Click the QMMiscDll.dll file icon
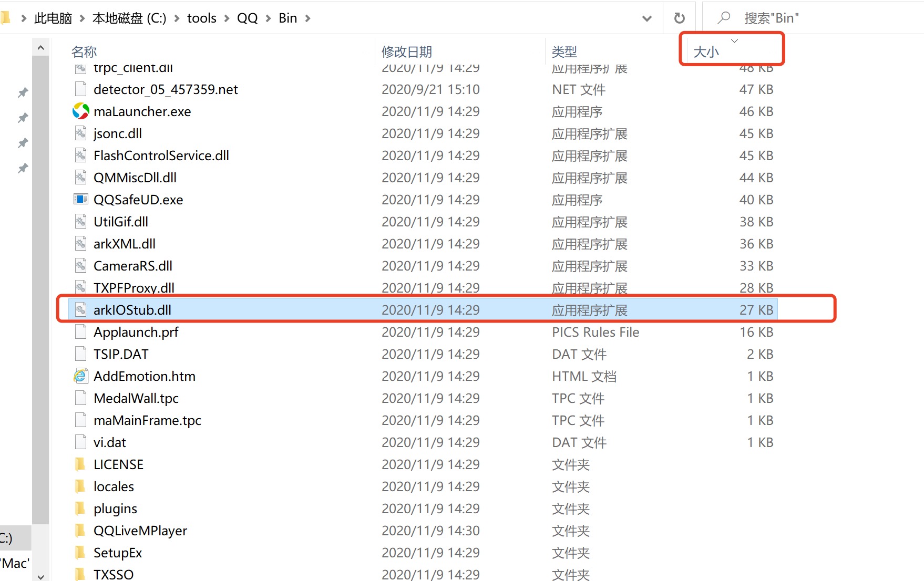The width and height of the screenshot is (924, 581). coord(80,178)
